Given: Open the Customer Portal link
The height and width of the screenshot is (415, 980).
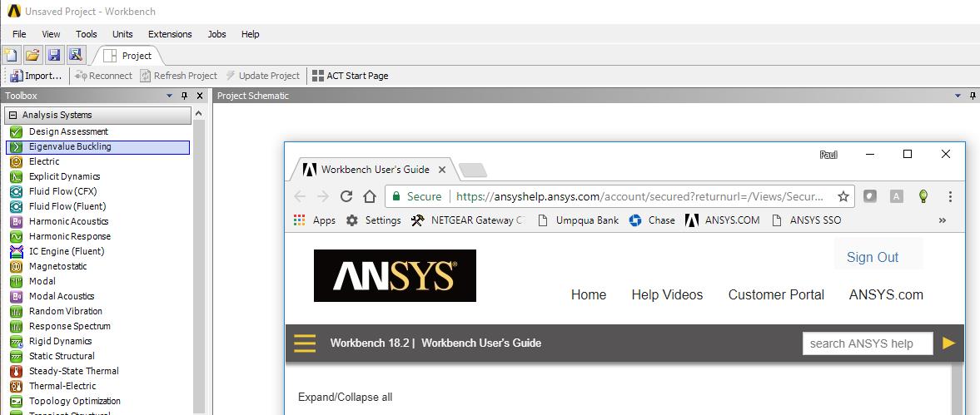Looking at the screenshot, I should (x=776, y=294).
